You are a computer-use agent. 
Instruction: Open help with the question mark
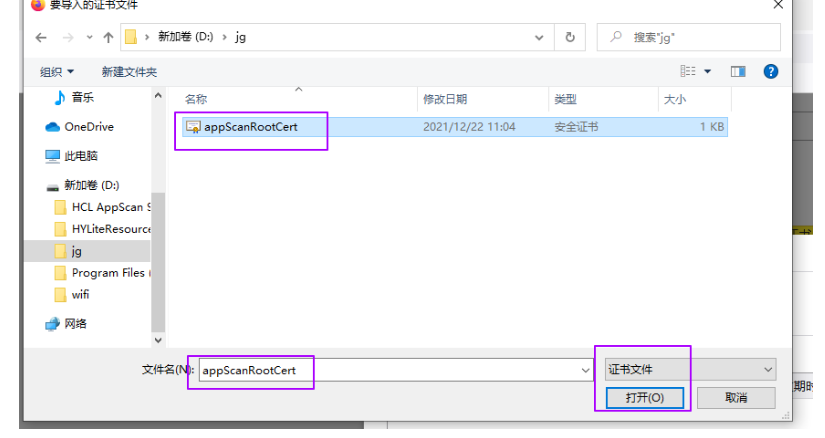(771, 72)
